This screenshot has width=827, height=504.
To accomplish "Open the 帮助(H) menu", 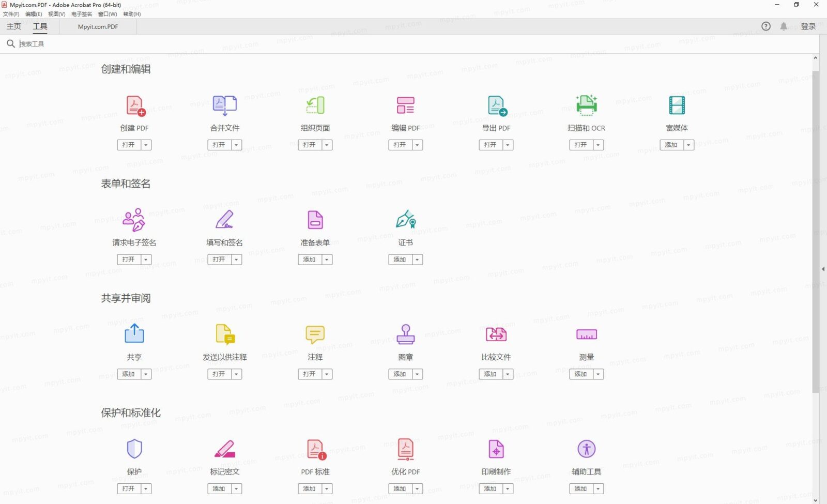I will pos(132,14).
